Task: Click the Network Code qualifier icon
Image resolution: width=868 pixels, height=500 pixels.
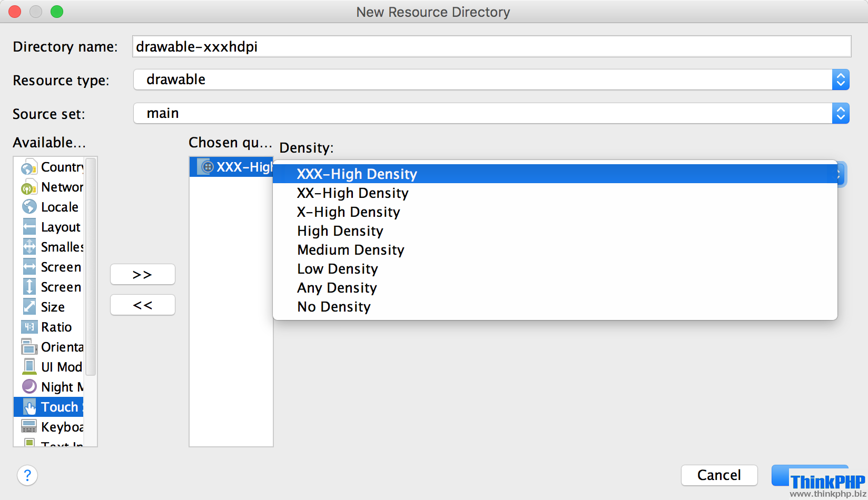Action: tap(29, 187)
